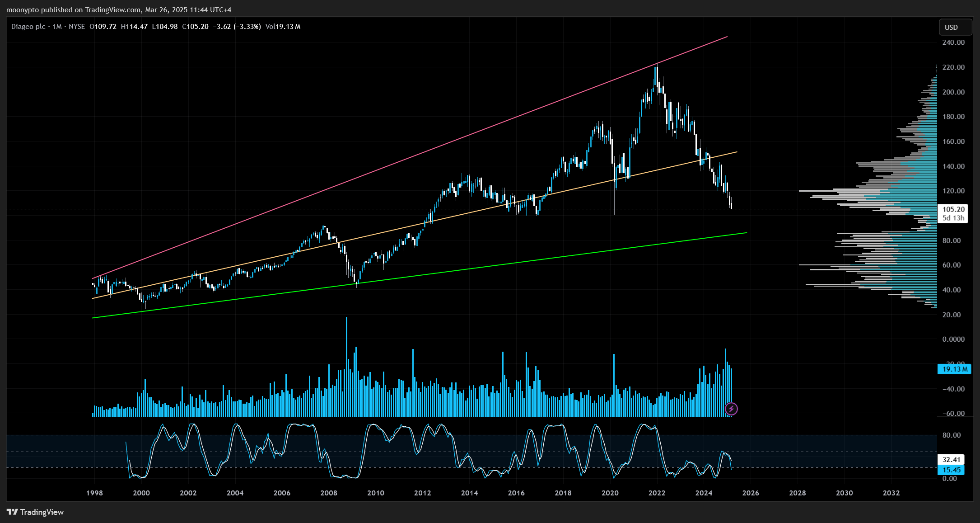Click the stochastic value 32.41 label
This screenshot has width=980, height=523.
coord(951,460)
